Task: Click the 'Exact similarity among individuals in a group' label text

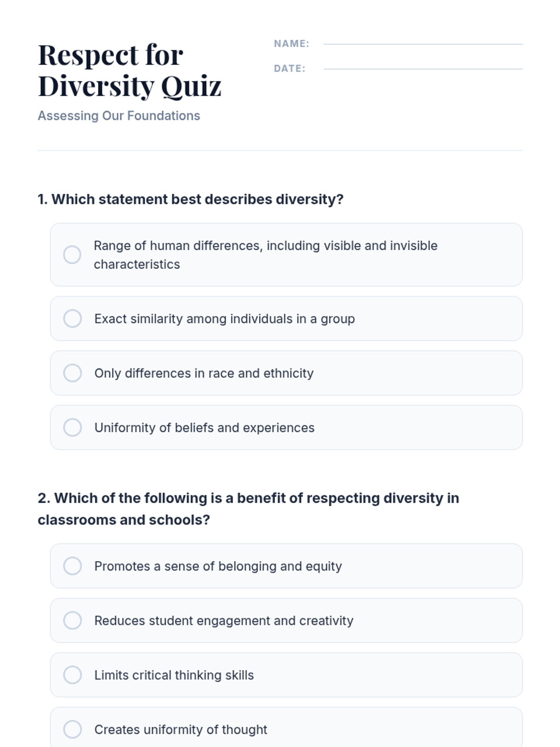Action: [224, 319]
